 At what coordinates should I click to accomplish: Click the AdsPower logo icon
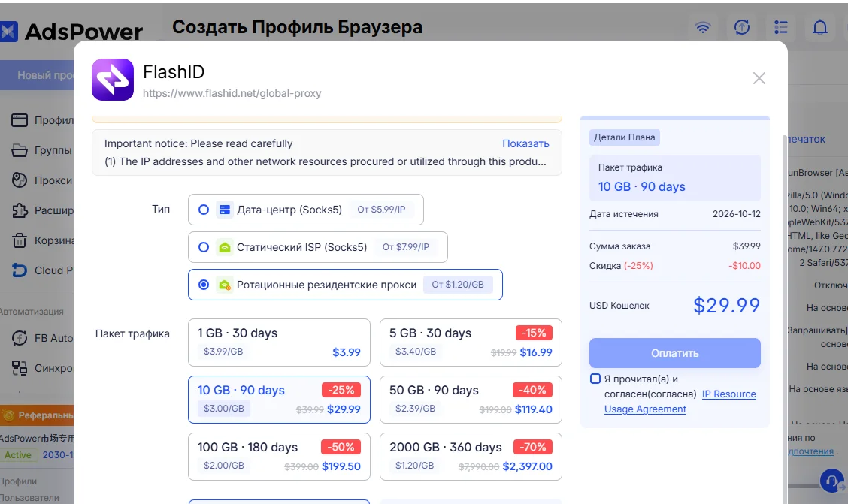click(x=8, y=32)
